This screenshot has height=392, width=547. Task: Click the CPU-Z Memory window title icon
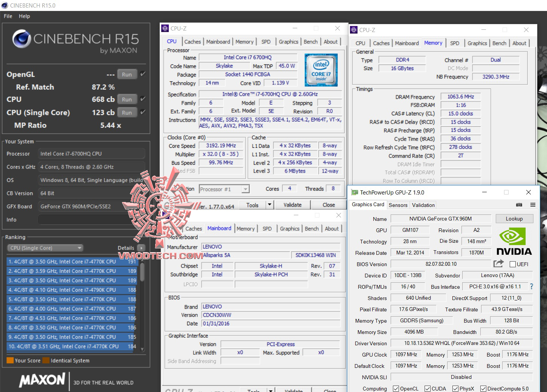354,30
